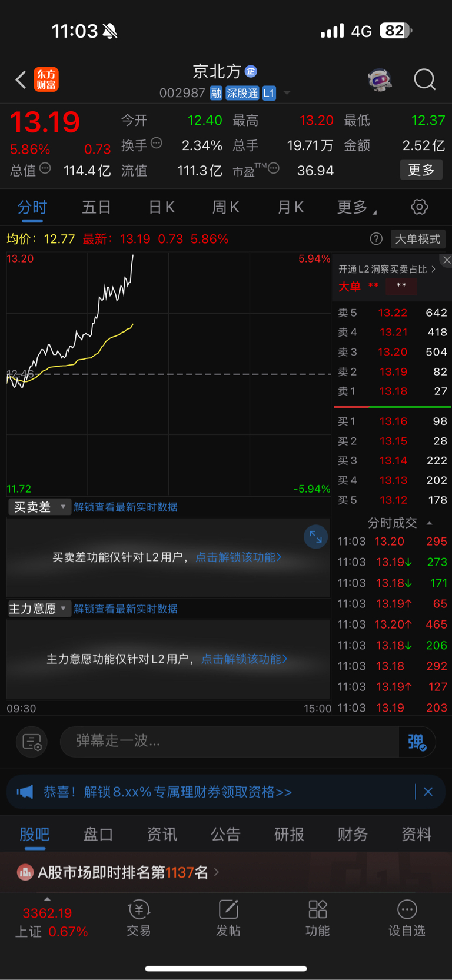Screen dimensions: 452x980
Task: Switch to the 周K chart tab
Action: 226,207
